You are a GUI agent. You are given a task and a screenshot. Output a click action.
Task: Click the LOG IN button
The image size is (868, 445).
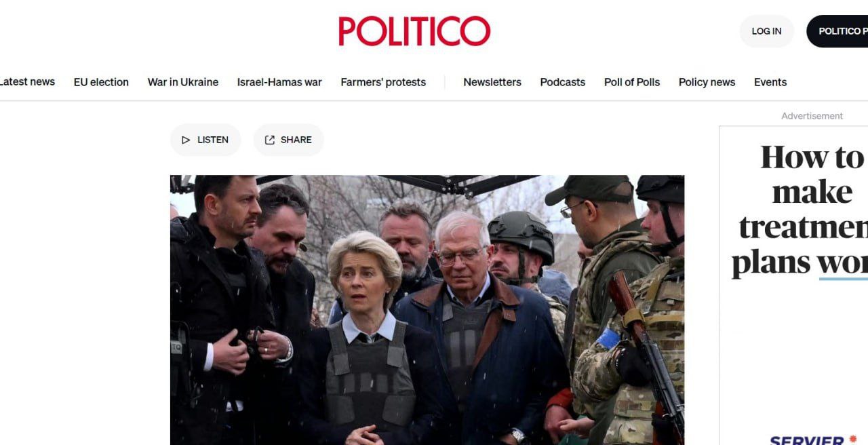click(x=766, y=31)
